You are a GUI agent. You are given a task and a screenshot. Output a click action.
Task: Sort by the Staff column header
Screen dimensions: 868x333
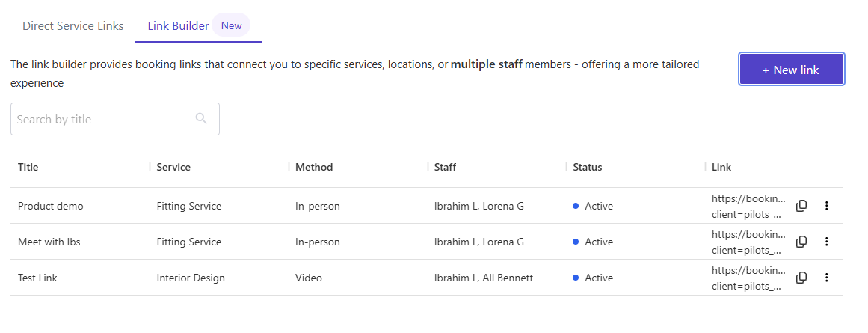pos(445,167)
